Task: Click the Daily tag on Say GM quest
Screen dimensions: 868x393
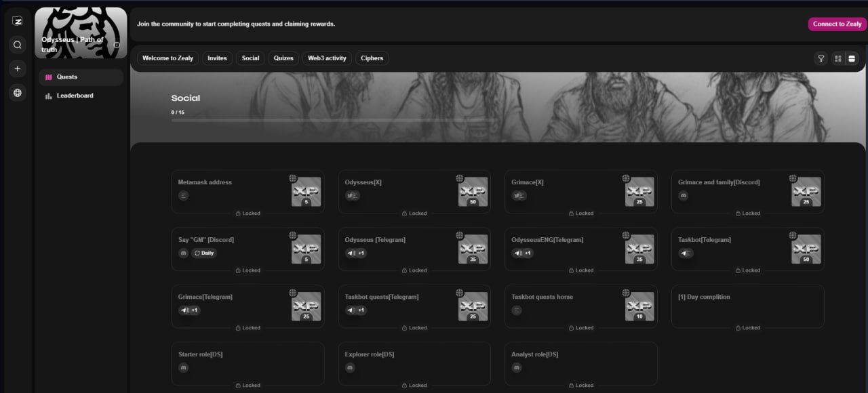Action: click(204, 253)
